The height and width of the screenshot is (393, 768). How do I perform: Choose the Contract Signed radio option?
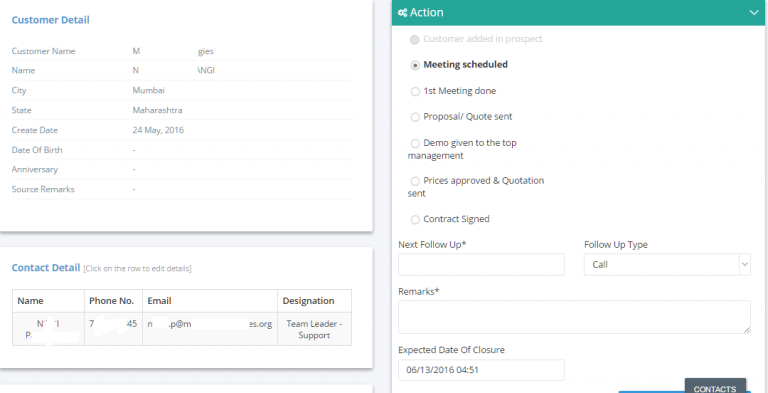(415, 220)
